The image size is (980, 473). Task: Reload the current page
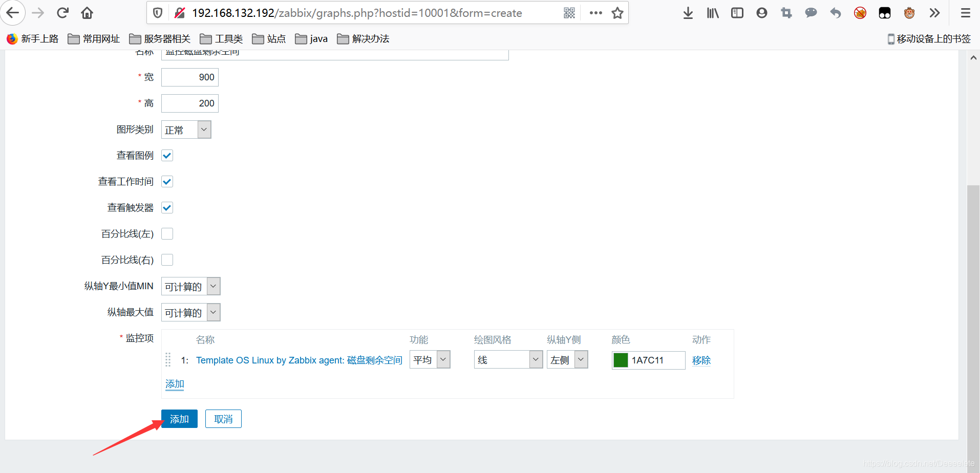click(62, 13)
